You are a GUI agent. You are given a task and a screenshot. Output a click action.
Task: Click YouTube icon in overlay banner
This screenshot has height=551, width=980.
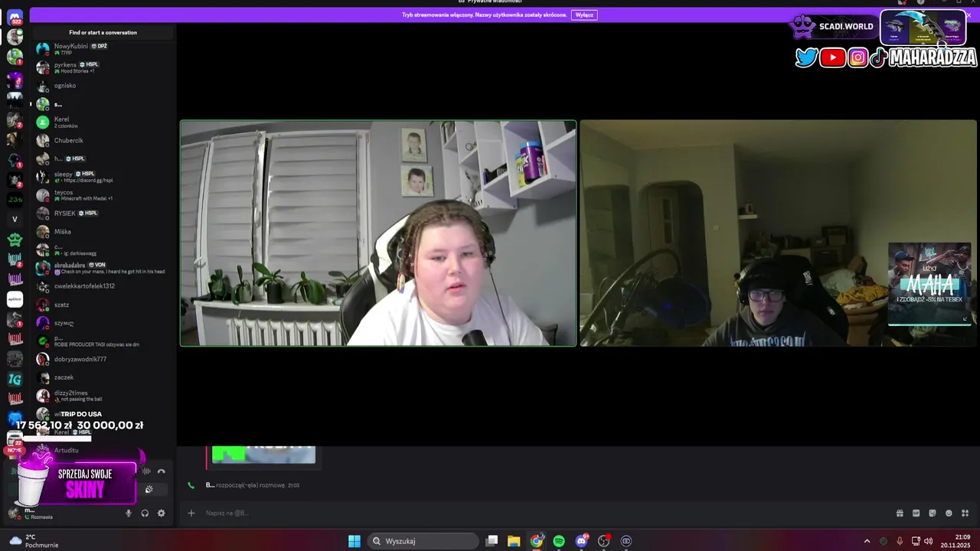832,57
